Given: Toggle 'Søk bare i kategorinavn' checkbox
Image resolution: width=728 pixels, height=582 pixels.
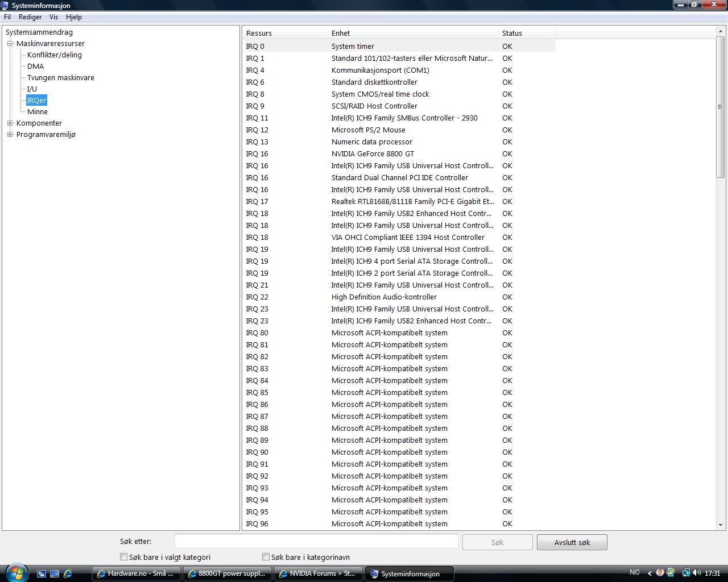Looking at the screenshot, I should 266,557.
